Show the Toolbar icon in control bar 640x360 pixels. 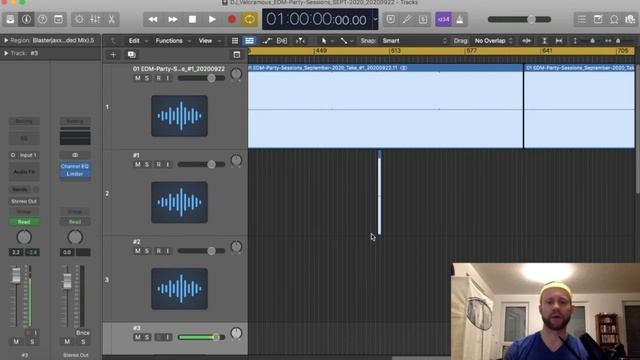pos(58,19)
